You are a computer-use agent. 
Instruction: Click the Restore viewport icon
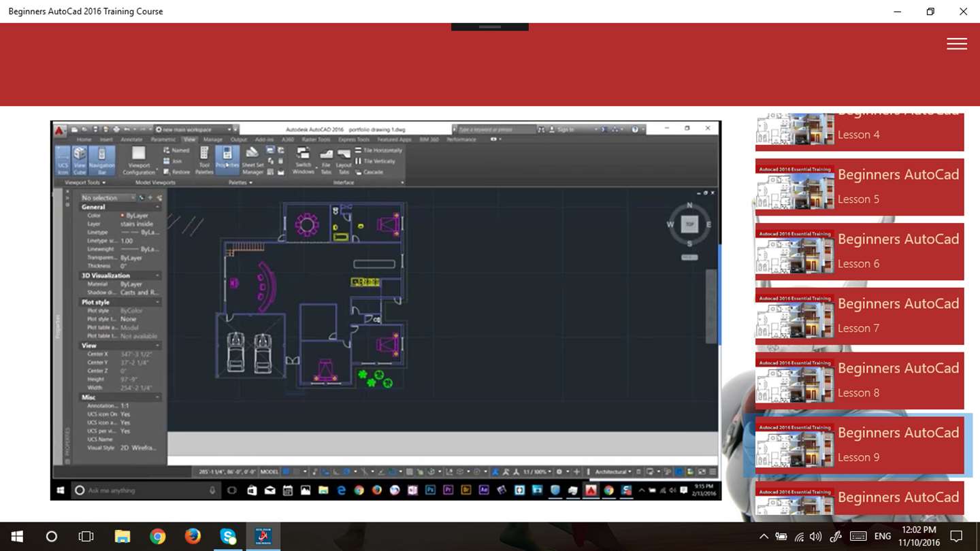177,172
